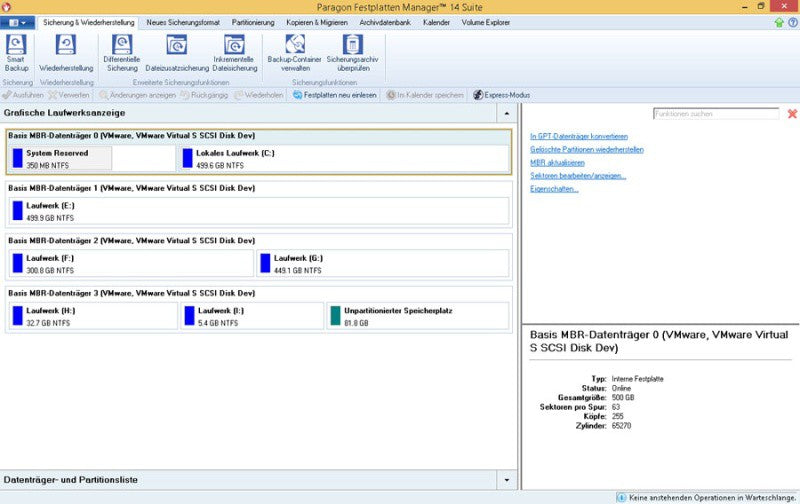Screen dimensions: 800x504
Task: Click the Paragon app icon in title bar
Action: point(6,7)
